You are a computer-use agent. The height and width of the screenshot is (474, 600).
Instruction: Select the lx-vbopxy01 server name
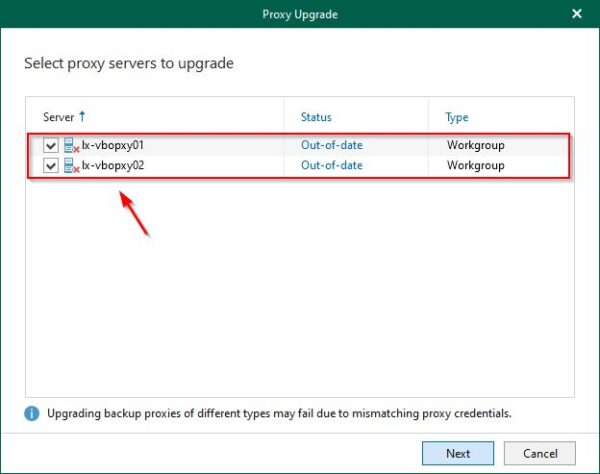click(x=113, y=145)
